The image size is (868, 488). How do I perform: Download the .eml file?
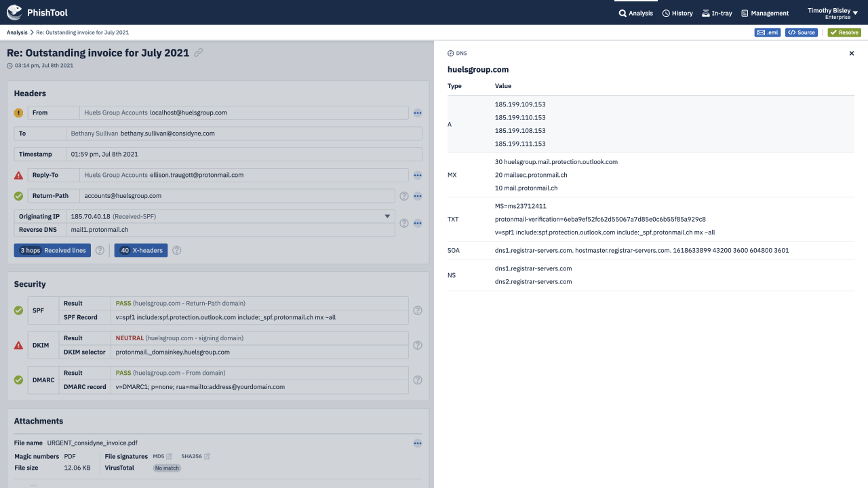point(768,33)
